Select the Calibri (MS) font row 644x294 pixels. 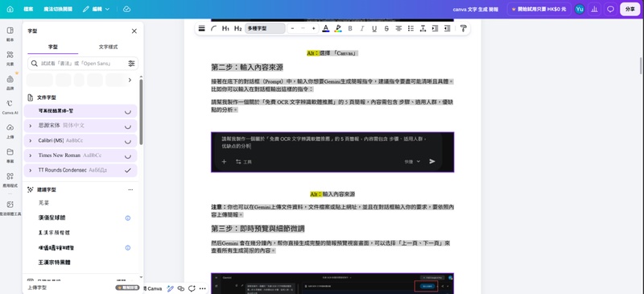click(x=80, y=141)
